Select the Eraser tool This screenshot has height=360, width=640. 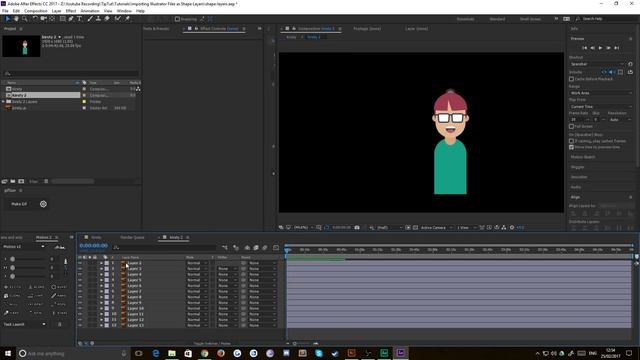coord(107,19)
